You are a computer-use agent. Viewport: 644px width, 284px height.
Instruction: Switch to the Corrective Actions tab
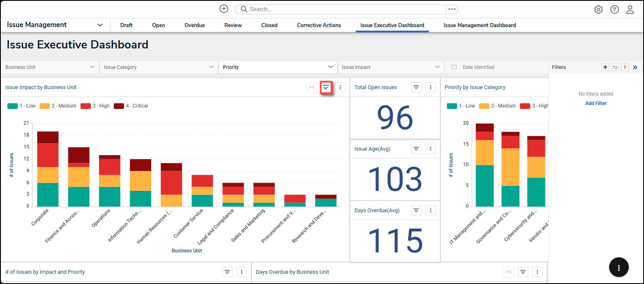(319, 25)
